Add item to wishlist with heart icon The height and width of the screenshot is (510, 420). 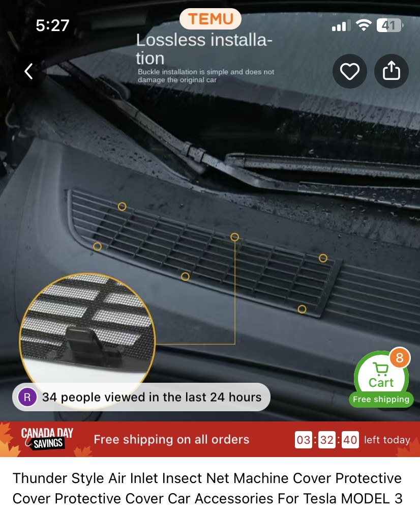point(349,71)
